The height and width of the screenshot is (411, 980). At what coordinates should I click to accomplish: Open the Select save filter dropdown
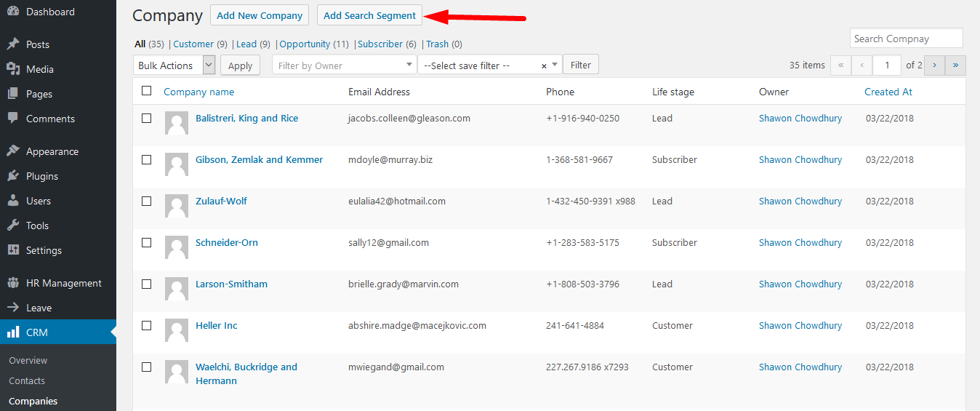489,65
